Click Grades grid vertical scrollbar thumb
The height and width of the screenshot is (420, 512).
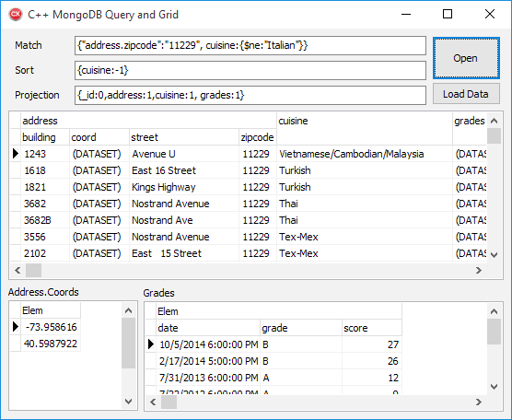(494, 332)
